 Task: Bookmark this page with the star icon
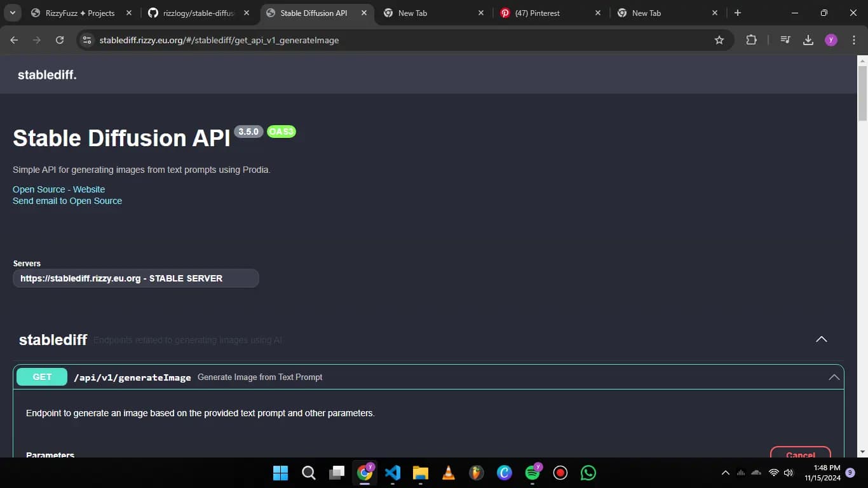[x=719, y=40]
